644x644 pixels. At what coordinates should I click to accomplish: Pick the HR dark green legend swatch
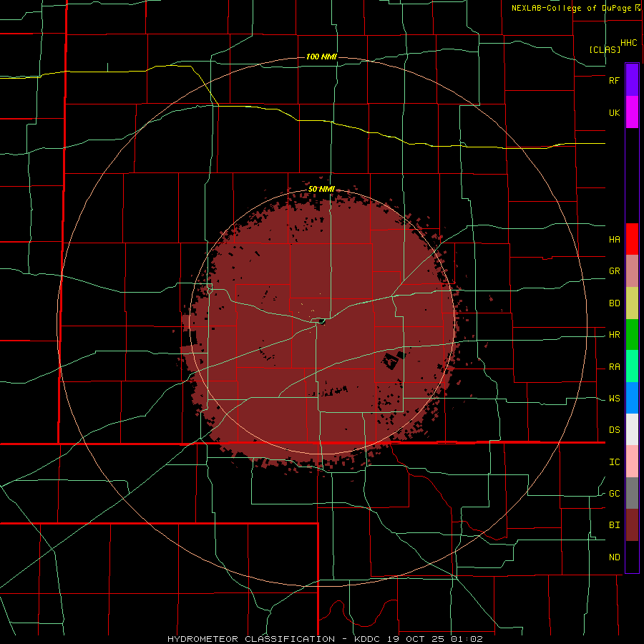pos(632,335)
